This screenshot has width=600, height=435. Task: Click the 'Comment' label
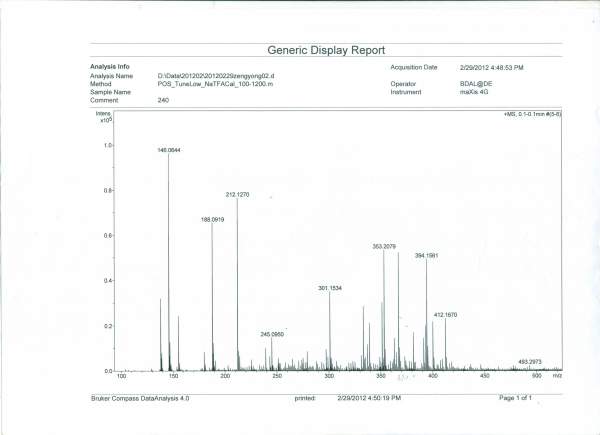104,100
